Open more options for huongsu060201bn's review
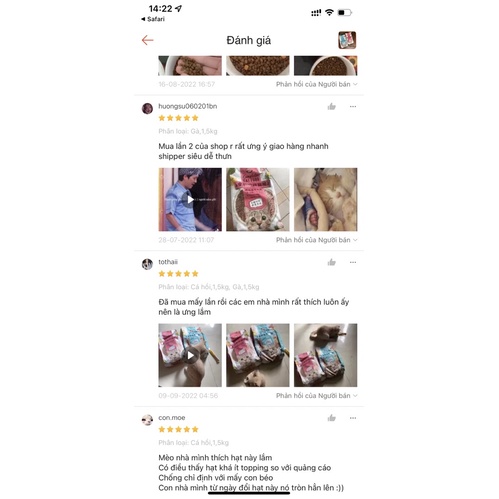The height and width of the screenshot is (499, 499). pos(353,106)
